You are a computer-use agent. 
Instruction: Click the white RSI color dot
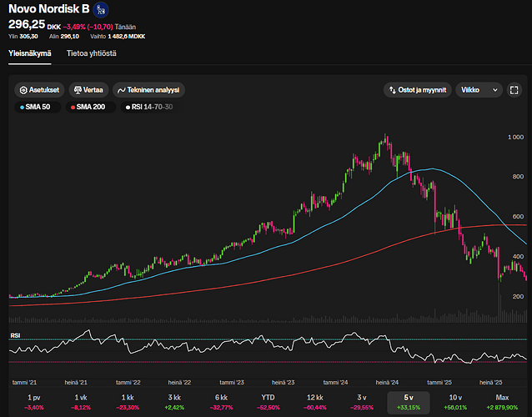coord(128,108)
